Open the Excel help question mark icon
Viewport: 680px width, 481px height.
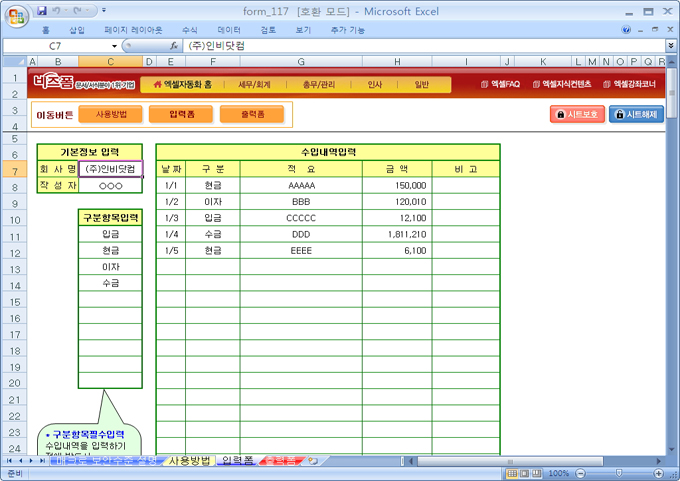click(x=627, y=30)
